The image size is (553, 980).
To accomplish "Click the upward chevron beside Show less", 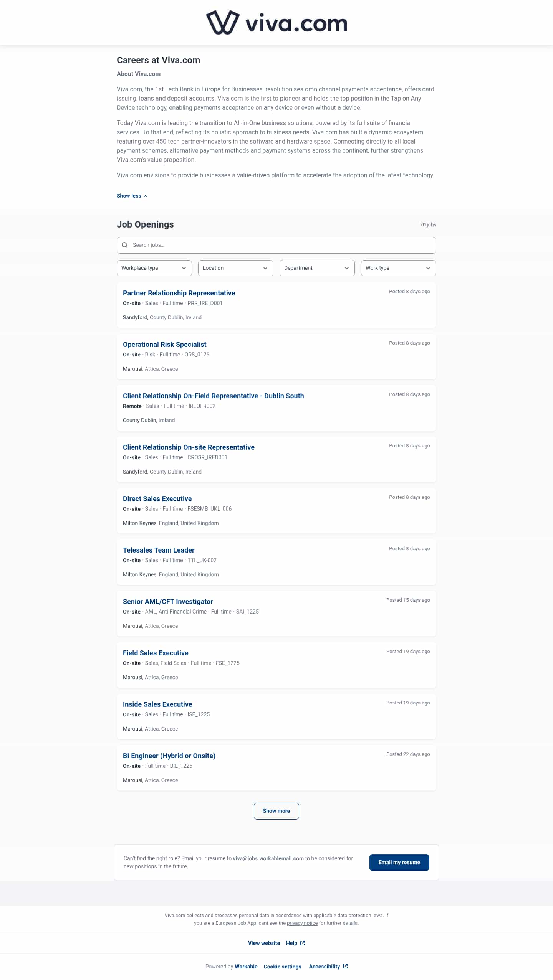I will 146,196.
